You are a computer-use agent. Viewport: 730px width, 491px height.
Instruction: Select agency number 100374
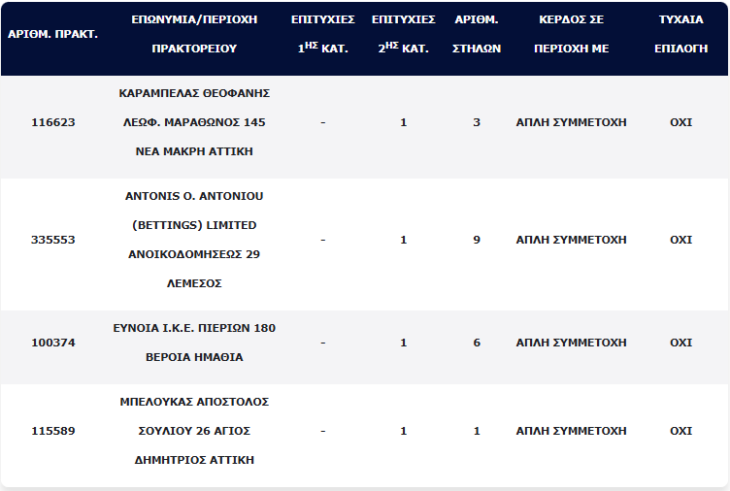(52, 342)
